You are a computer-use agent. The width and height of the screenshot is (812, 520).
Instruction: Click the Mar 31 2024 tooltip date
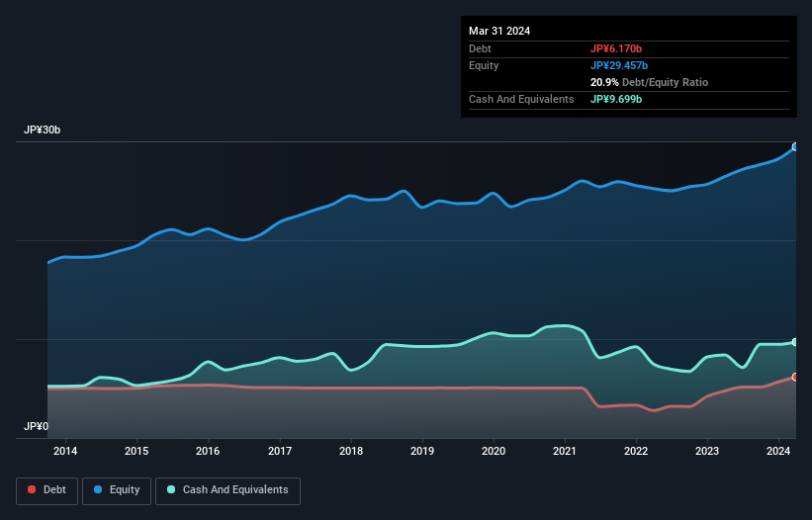499,31
